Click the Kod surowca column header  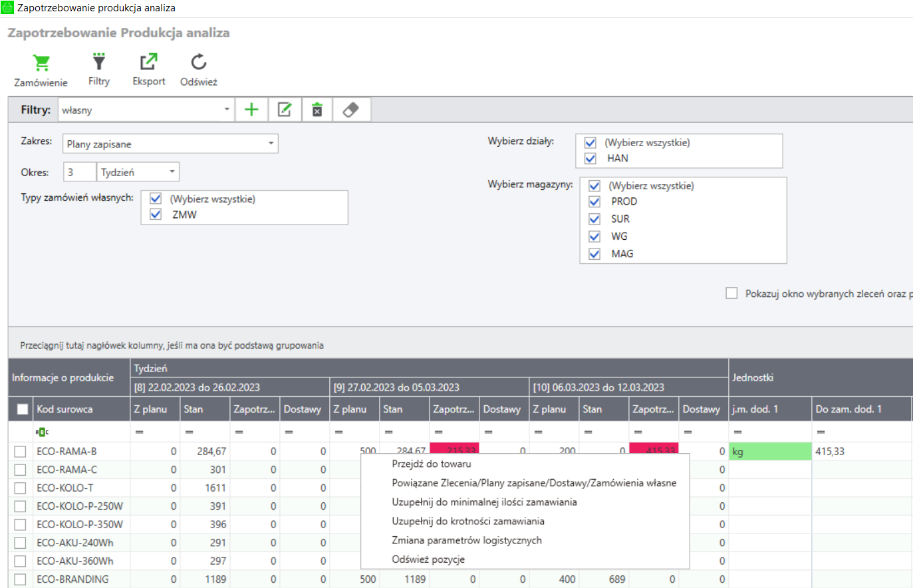click(x=65, y=409)
